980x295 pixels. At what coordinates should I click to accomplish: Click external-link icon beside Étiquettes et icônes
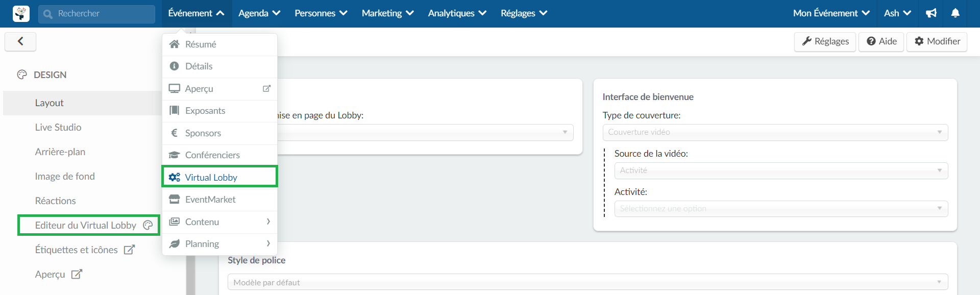[130, 250]
